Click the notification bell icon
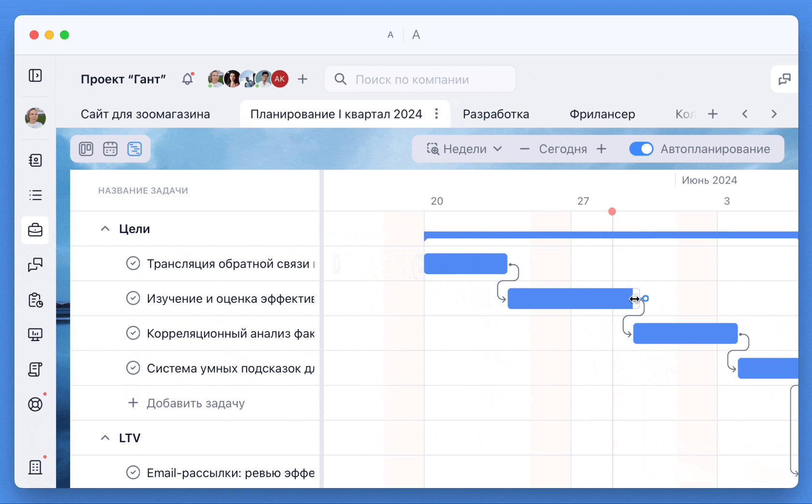This screenshot has width=812, height=504. 188,79
